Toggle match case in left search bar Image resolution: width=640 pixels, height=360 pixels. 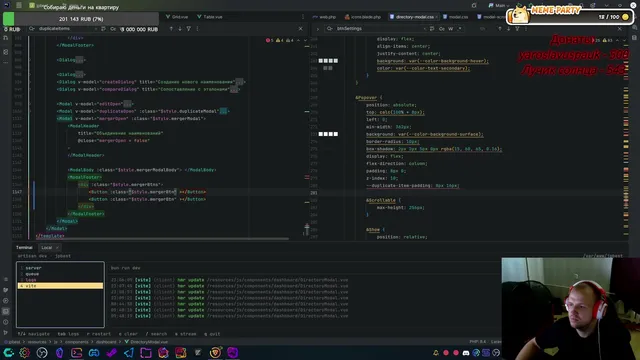point(113,29)
